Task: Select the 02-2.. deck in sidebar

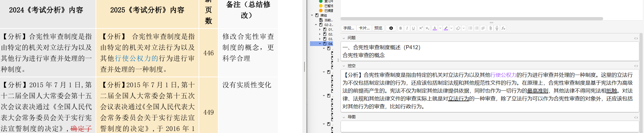Action: click(326, 25)
